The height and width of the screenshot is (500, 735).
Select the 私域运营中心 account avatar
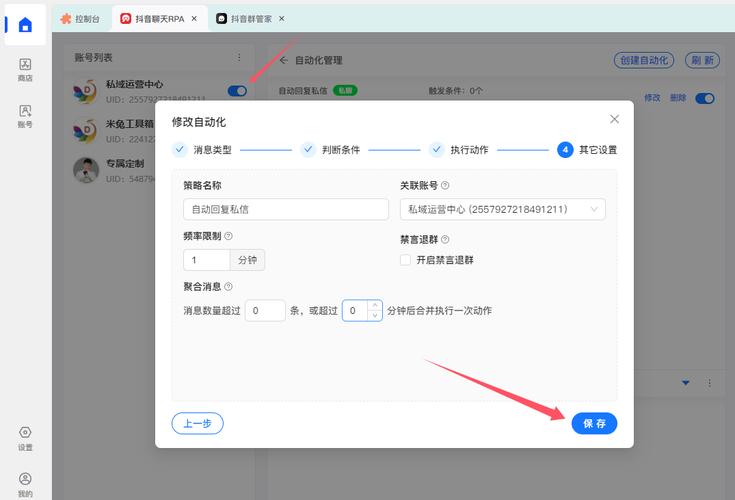tap(85, 91)
